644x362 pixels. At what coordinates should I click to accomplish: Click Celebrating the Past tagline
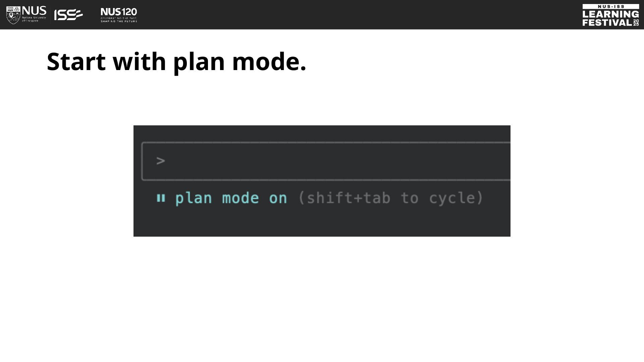[119, 18]
